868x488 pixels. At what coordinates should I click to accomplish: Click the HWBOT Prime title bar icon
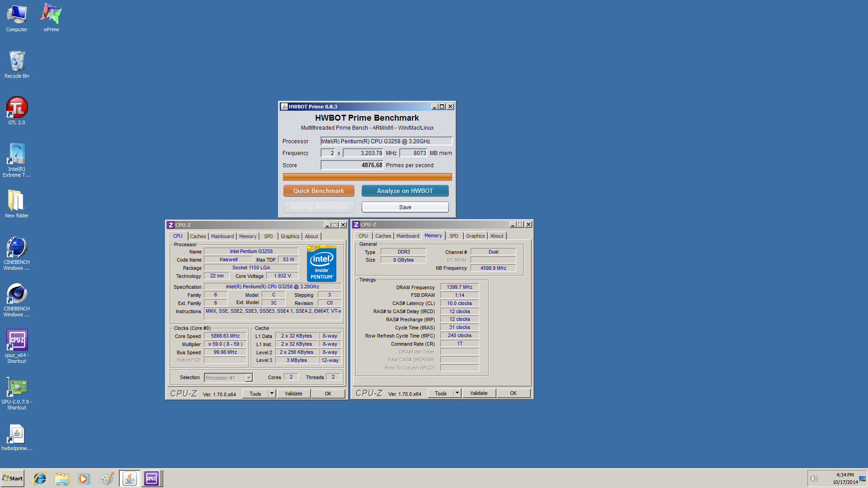click(284, 107)
